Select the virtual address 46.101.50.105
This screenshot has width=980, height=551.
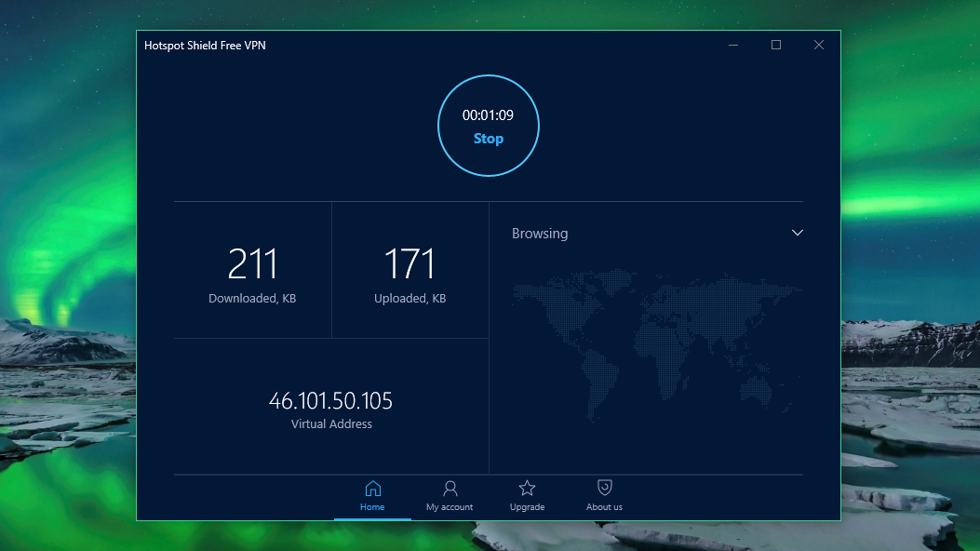tap(330, 401)
